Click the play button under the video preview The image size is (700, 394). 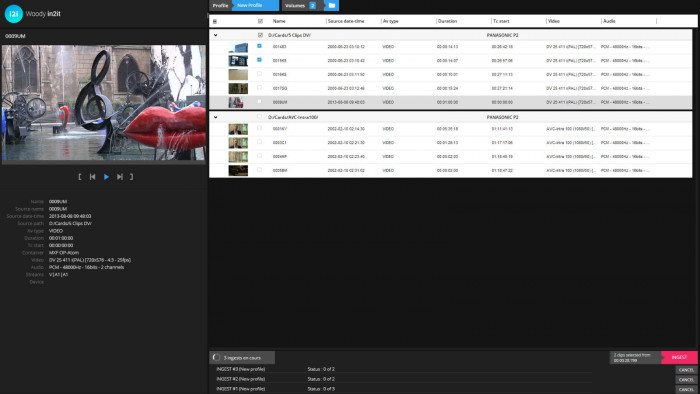coord(106,177)
